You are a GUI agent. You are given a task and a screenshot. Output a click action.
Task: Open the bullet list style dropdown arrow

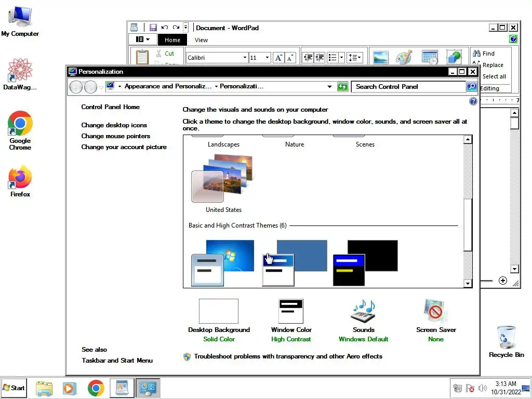click(342, 57)
